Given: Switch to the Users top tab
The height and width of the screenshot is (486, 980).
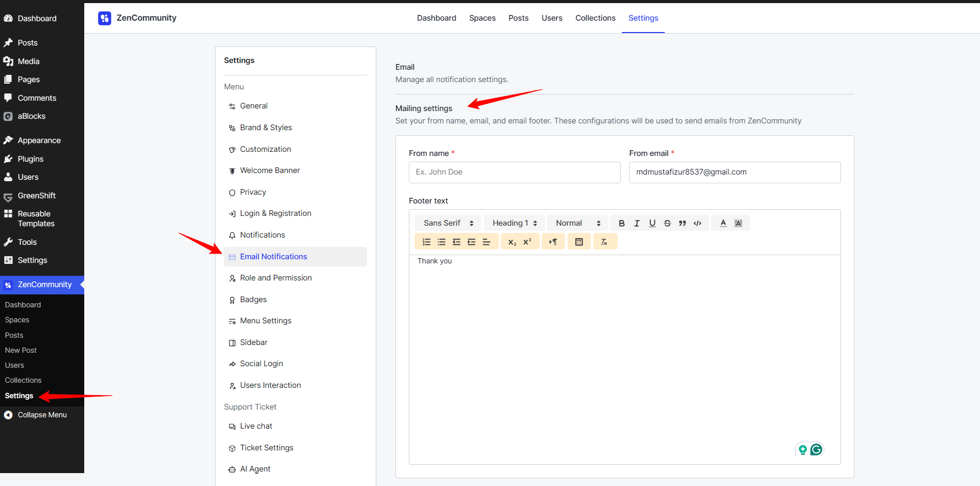Looking at the screenshot, I should click(552, 18).
